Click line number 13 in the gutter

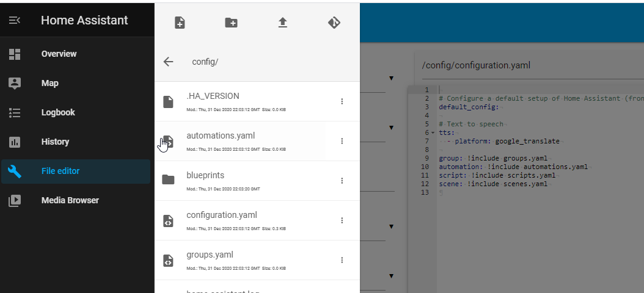[x=425, y=192]
